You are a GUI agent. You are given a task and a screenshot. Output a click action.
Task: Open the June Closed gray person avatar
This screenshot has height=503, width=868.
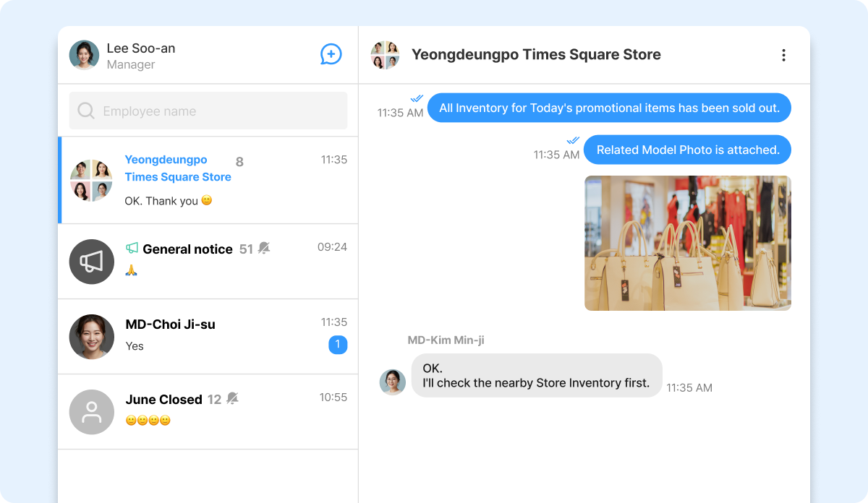[92, 412]
